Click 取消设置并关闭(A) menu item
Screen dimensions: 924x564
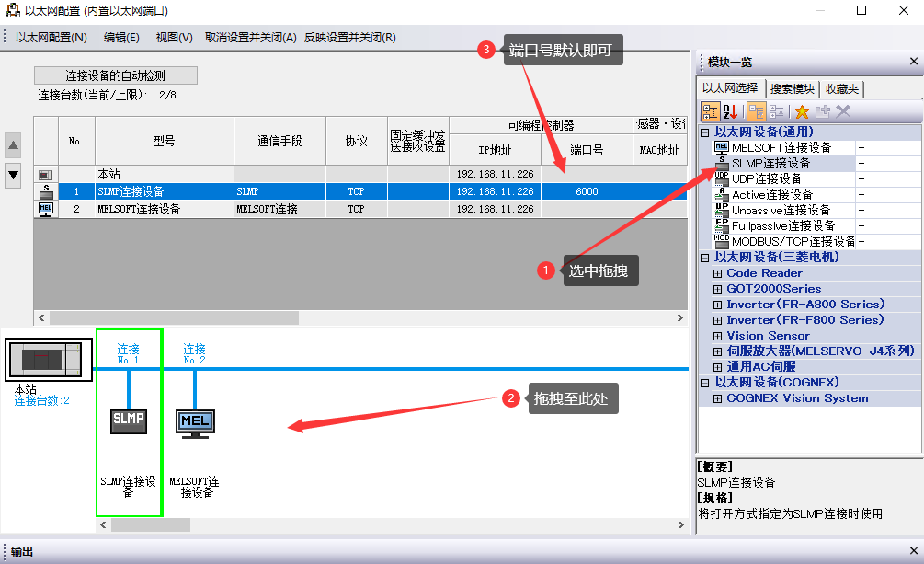click(x=250, y=37)
